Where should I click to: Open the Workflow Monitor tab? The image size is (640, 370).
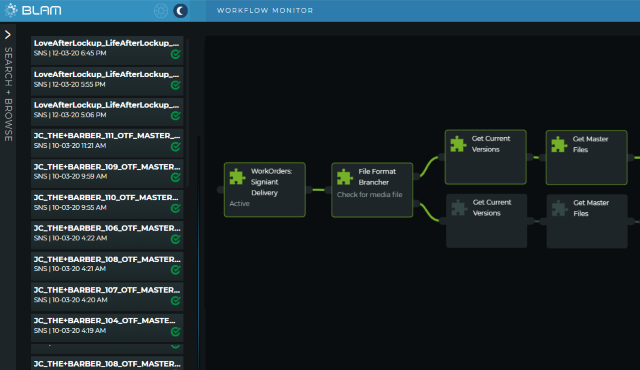tap(265, 11)
